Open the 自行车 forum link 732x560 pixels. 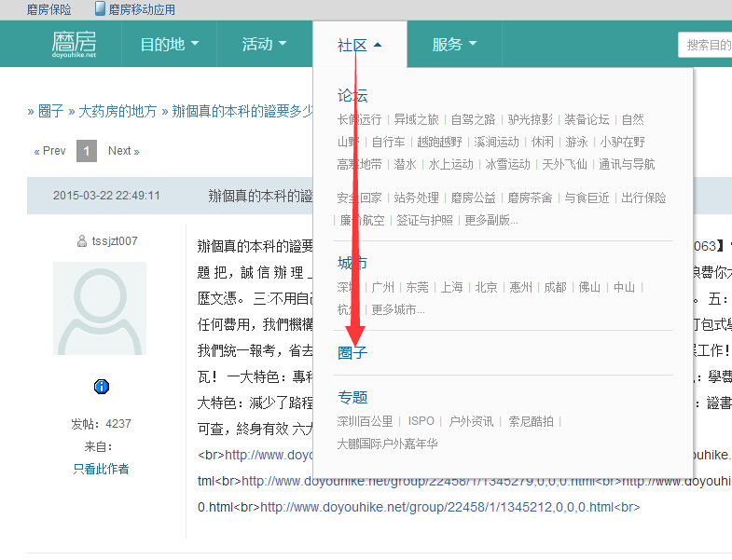(388, 142)
